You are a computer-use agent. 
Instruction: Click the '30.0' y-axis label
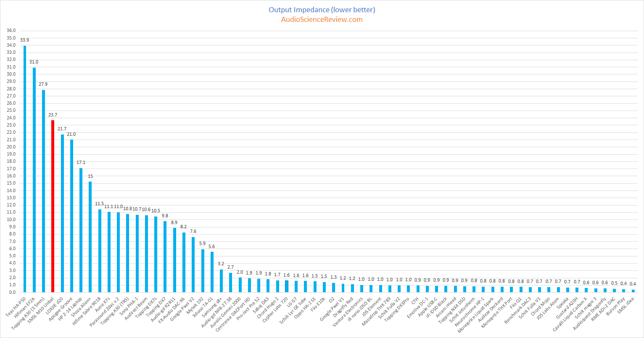[x=11, y=74]
